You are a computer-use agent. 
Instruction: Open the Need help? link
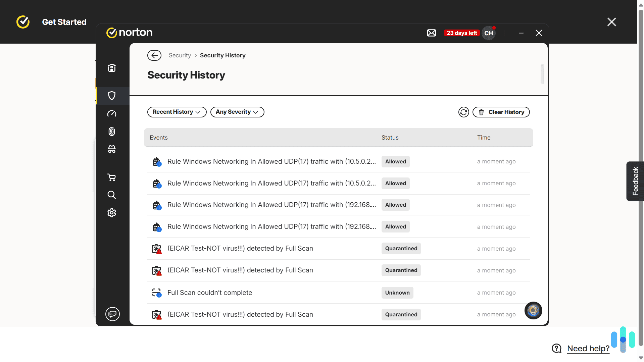pos(588,349)
